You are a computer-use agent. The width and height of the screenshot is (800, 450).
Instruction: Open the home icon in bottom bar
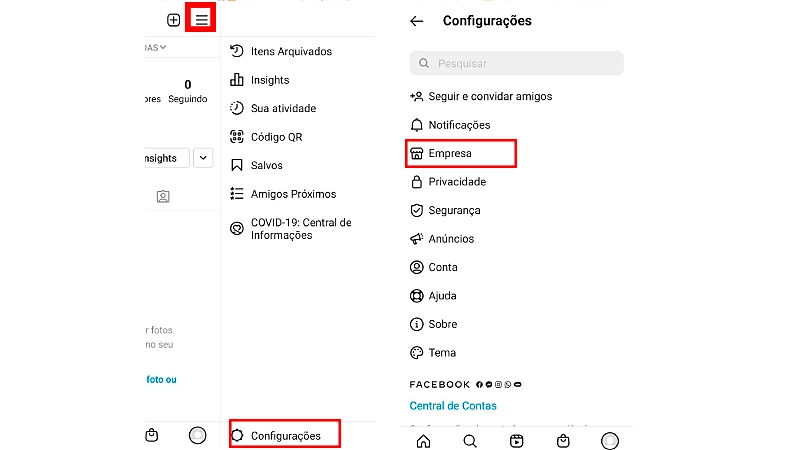pos(423,441)
